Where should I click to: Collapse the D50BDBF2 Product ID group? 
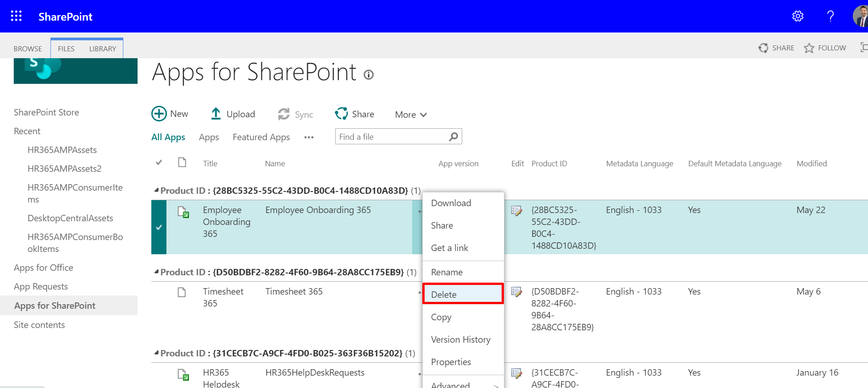pyautogui.click(x=156, y=272)
